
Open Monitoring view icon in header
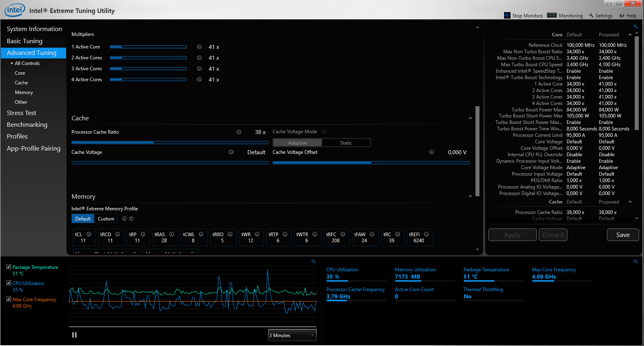pyautogui.click(x=552, y=15)
